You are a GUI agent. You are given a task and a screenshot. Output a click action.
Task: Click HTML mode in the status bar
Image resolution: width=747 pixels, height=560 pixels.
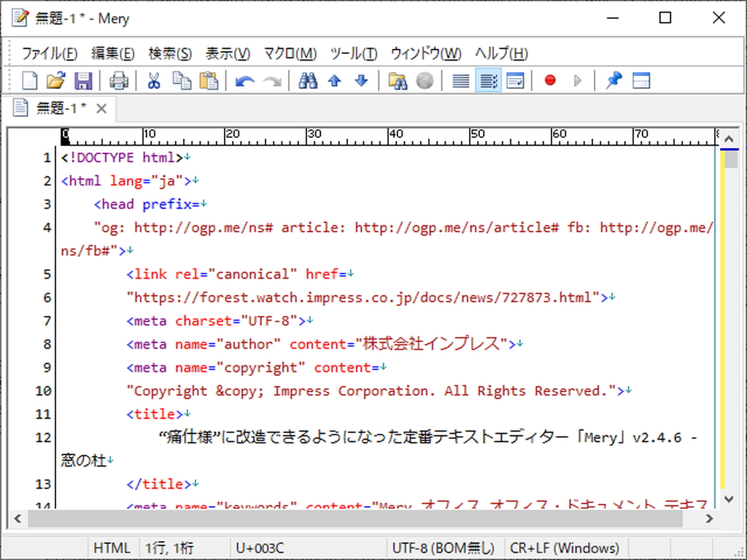112,548
